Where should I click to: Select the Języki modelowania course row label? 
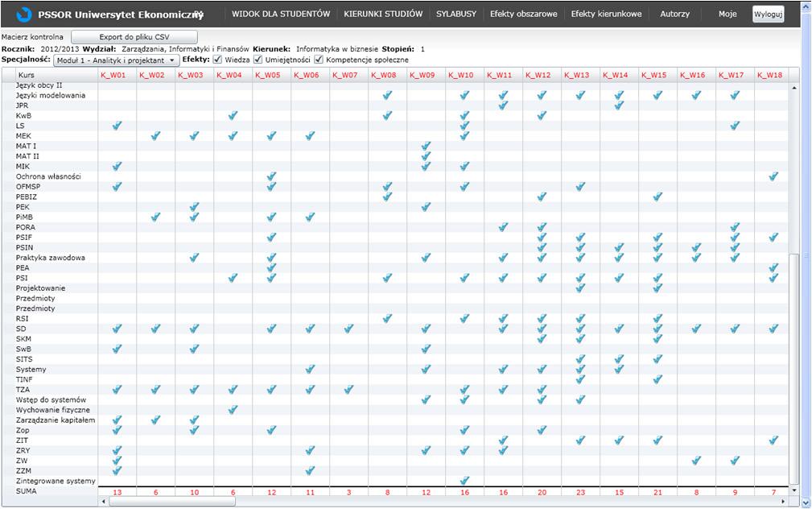pos(50,95)
